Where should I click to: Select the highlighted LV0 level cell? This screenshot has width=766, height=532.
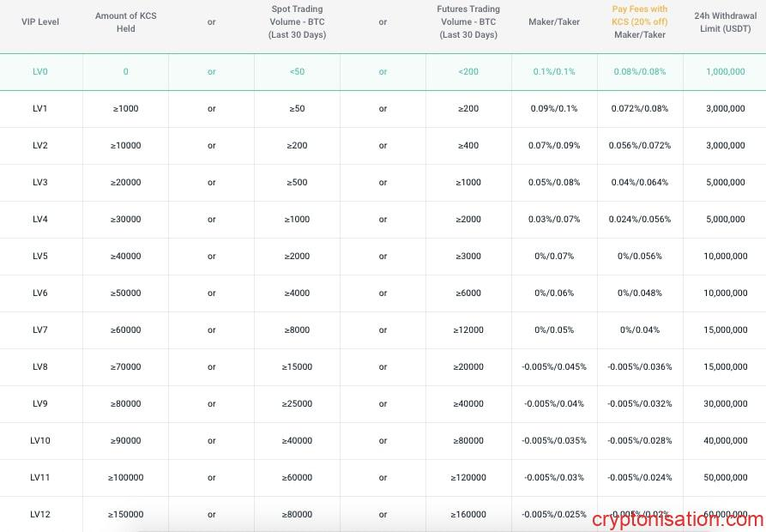point(40,72)
